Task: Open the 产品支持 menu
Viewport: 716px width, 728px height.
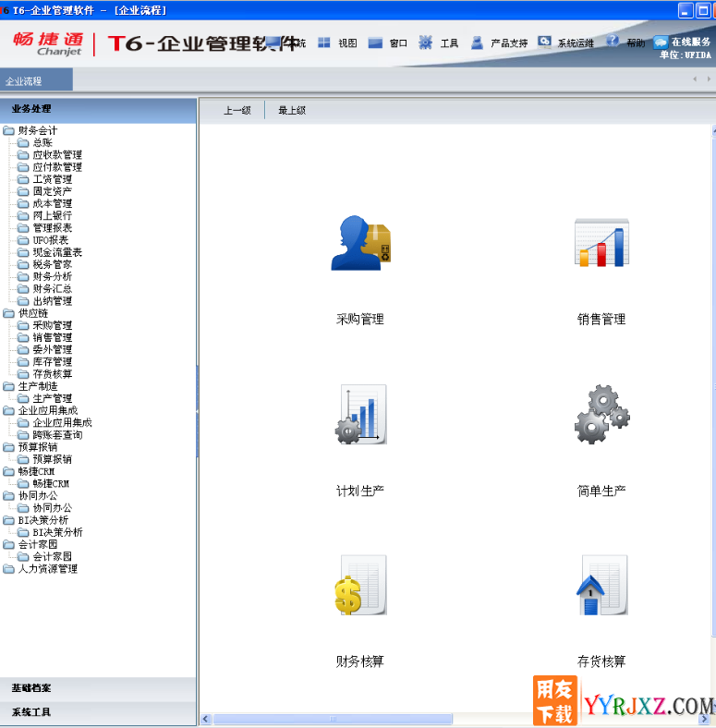Action: 509,43
